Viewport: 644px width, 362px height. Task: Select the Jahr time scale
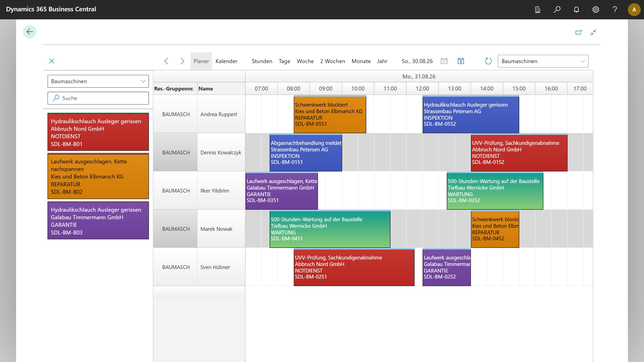point(382,61)
